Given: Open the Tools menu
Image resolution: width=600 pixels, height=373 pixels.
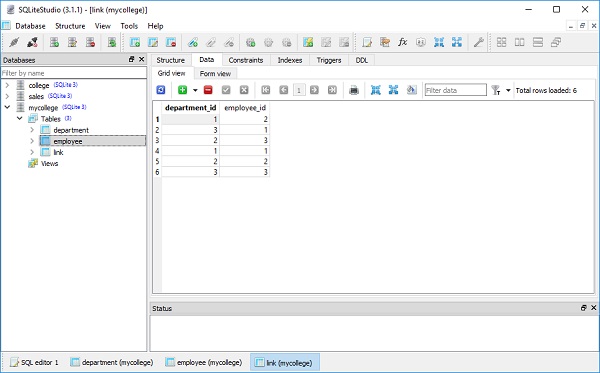Looking at the screenshot, I should click(129, 26).
